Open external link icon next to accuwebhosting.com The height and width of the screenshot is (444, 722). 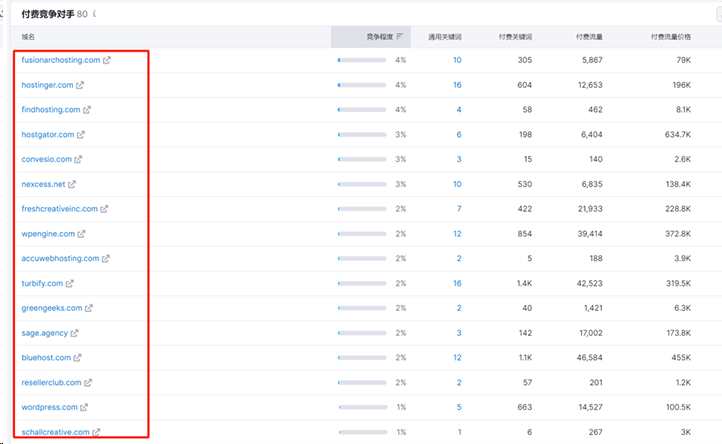(x=106, y=258)
